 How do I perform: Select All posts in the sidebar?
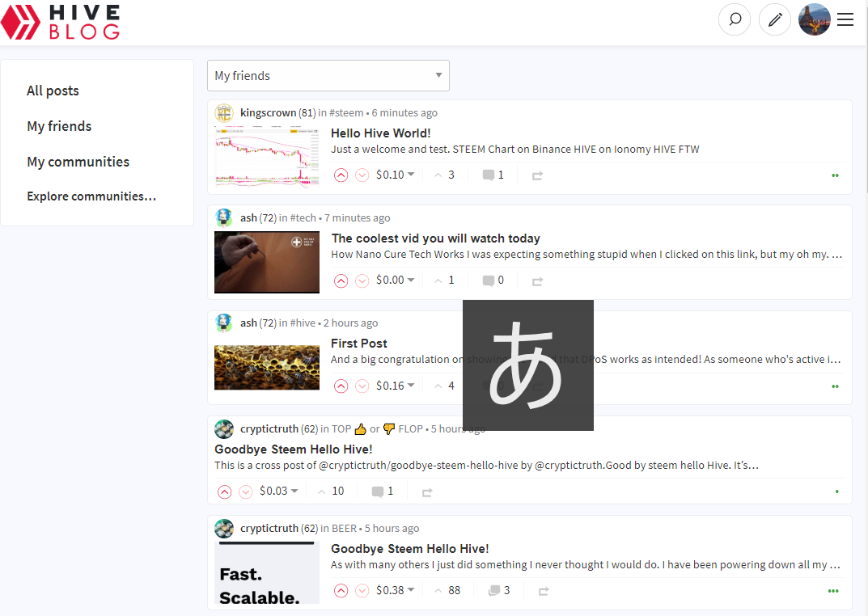[x=53, y=91]
